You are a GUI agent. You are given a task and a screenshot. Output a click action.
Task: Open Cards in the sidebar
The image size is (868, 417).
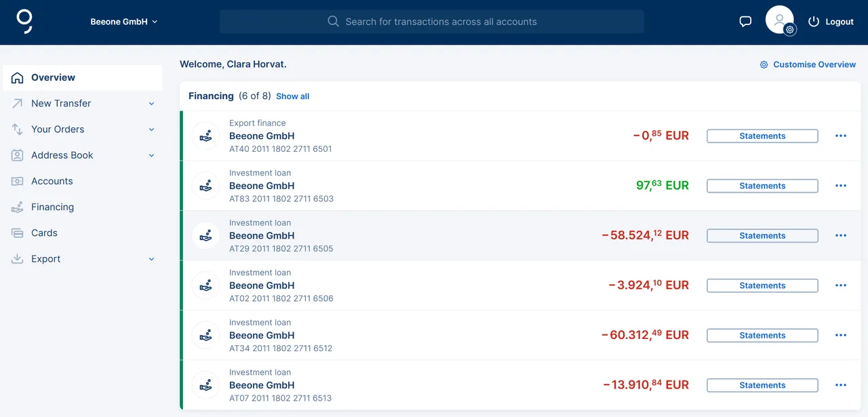point(83,233)
